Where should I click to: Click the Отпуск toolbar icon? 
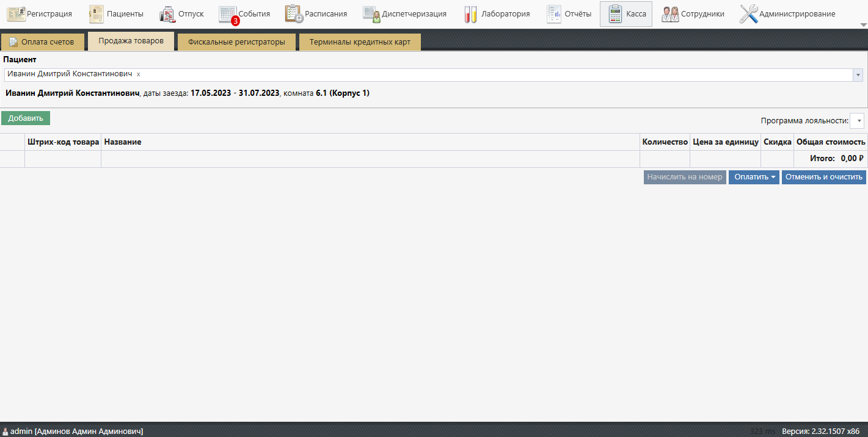click(167, 14)
